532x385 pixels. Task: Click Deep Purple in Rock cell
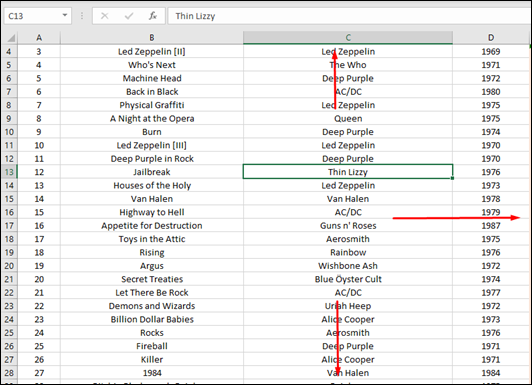pyautogui.click(x=152, y=159)
